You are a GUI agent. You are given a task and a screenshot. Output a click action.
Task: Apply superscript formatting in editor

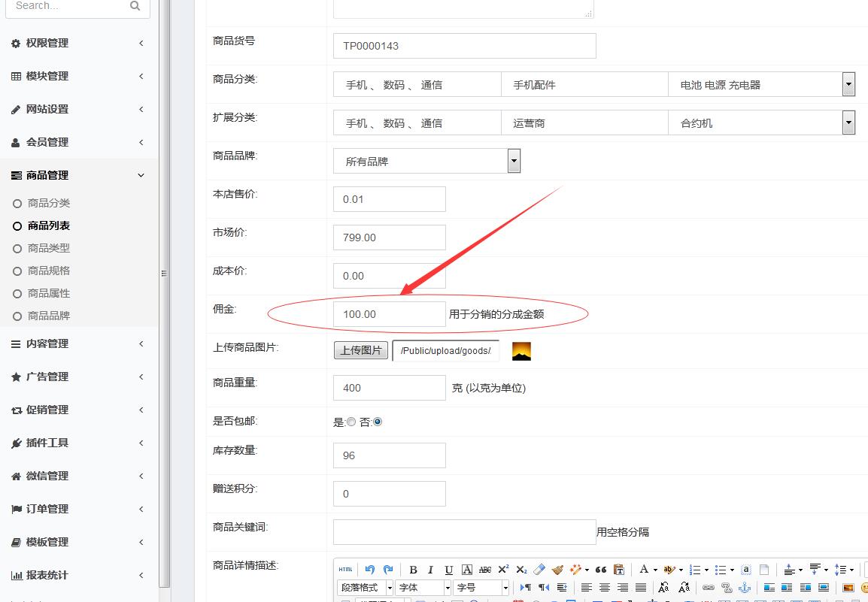pyautogui.click(x=503, y=570)
